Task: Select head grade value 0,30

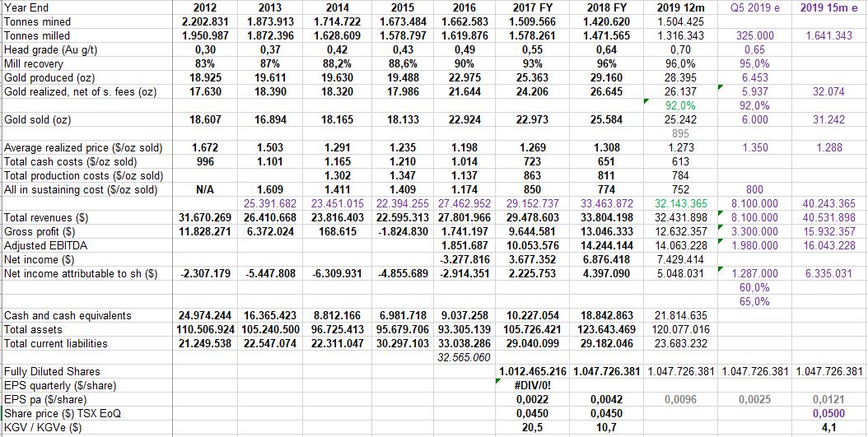Action: coord(205,49)
